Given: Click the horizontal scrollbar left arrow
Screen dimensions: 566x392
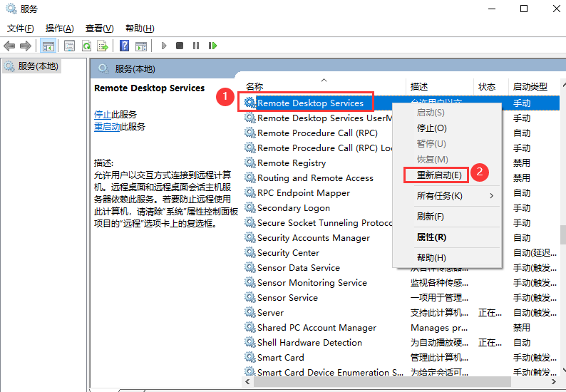Looking at the screenshot, I should pyautogui.click(x=247, y=381).
